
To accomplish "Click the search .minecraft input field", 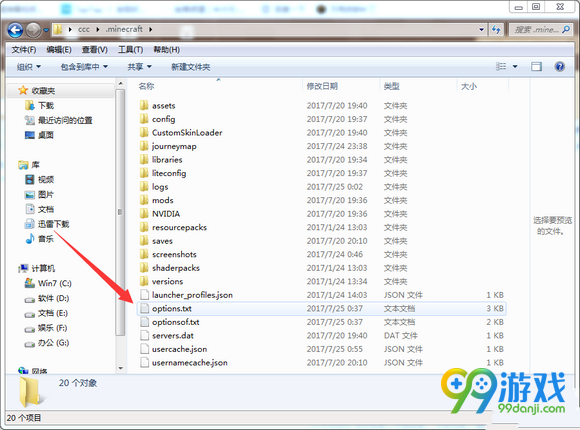I will 536,30.
